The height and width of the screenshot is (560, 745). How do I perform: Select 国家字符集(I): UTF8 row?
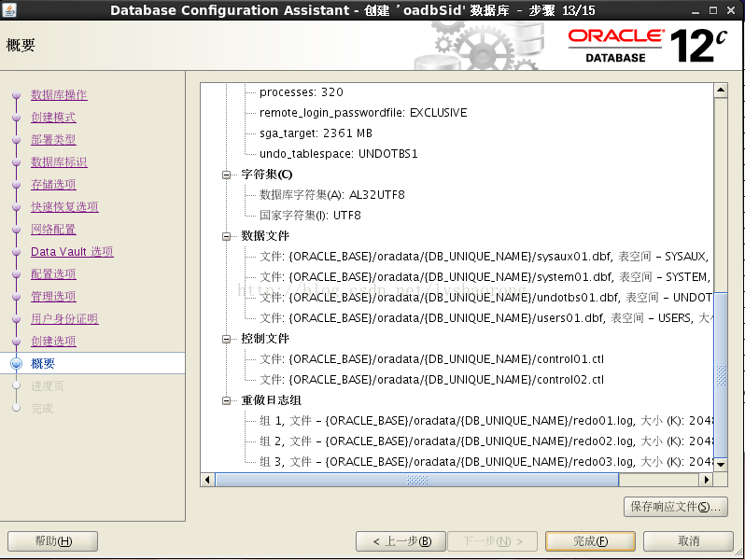point(310,216)
